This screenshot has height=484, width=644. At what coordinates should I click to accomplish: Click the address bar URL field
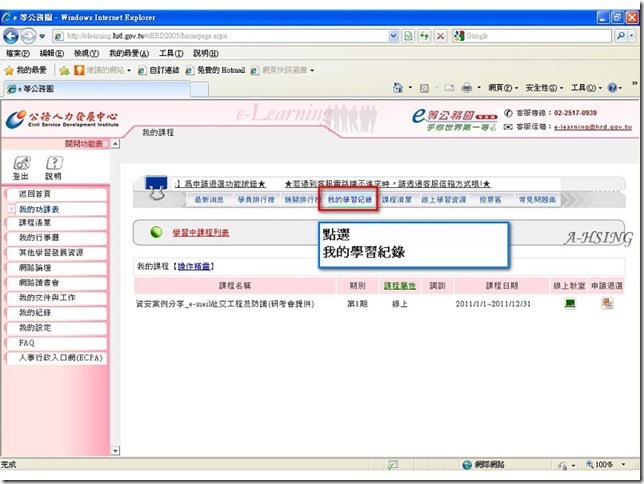[x=221, y=36]
